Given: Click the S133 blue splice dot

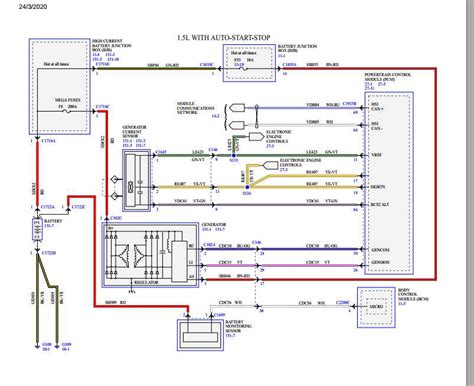Looking at the screenshot, I should click(x=234, y=156).
